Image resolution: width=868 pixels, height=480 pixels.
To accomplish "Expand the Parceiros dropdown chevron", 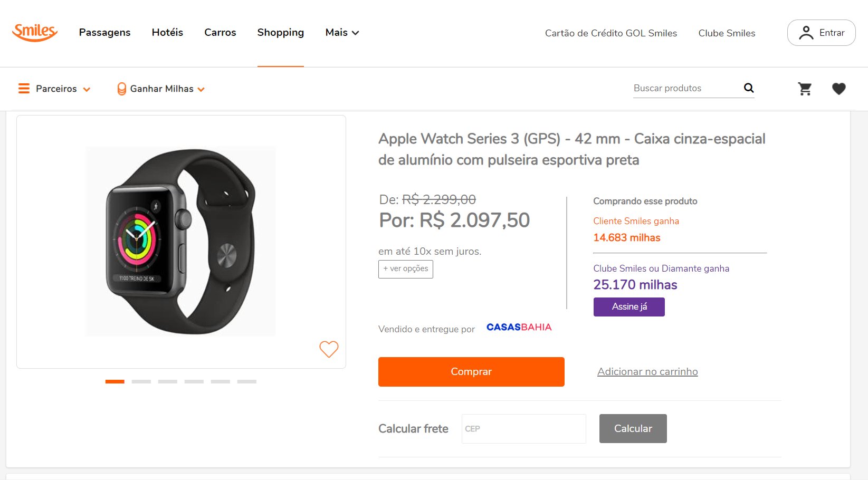I will pyautogui.click(x=87, y=89).
